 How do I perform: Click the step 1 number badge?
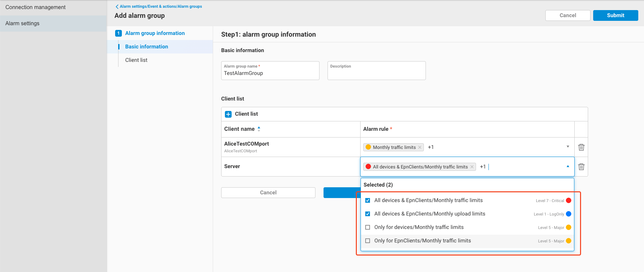(118, 33)
